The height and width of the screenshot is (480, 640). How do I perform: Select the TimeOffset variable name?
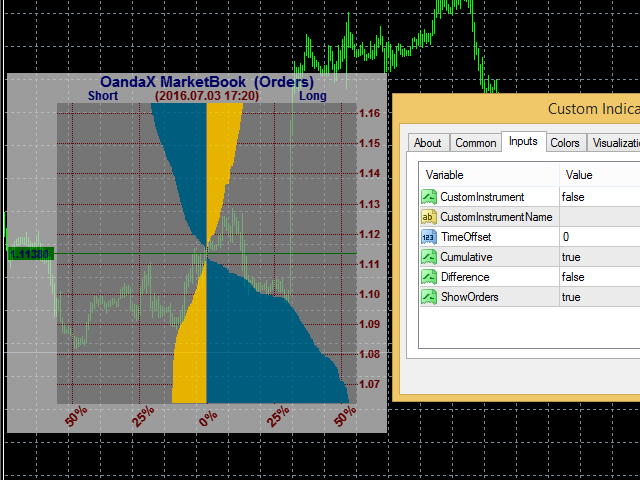tap(466, 237)
